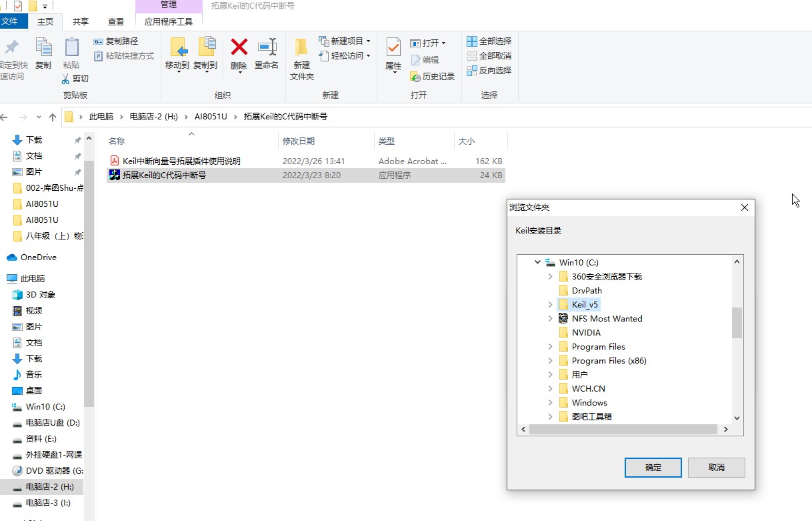This screenshot has width=812, height=521.
Task: Click the dialog vertical scrollbar thumb
Action: click(x=737, y=323)
